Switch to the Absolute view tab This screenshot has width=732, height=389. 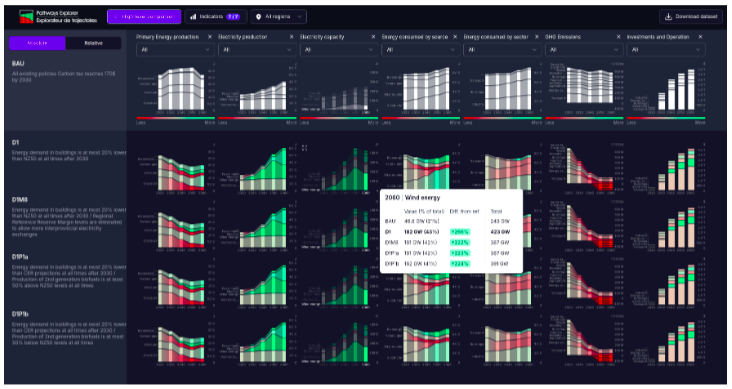[37, 43]
